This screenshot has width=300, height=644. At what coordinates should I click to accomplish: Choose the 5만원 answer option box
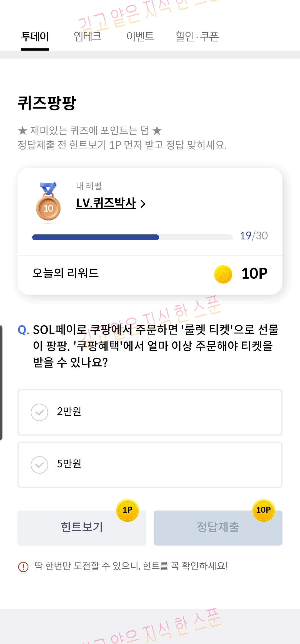click(x=150, y=465)
